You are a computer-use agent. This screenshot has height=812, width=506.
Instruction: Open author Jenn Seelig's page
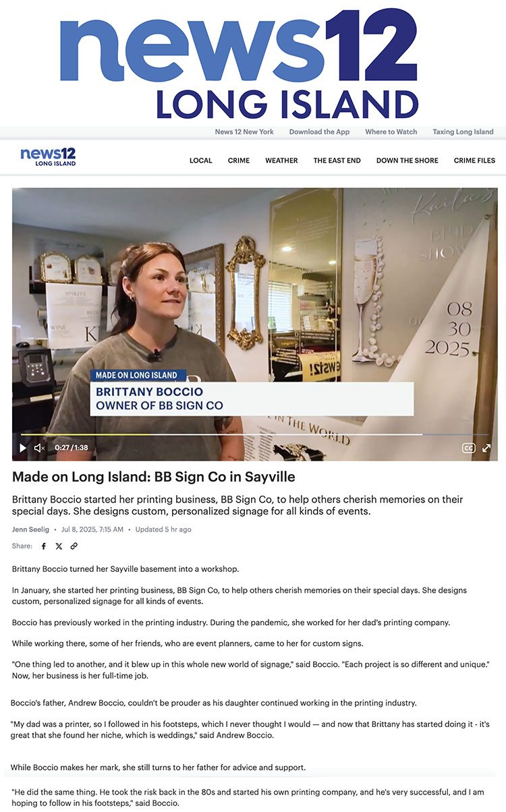(31, 529)
